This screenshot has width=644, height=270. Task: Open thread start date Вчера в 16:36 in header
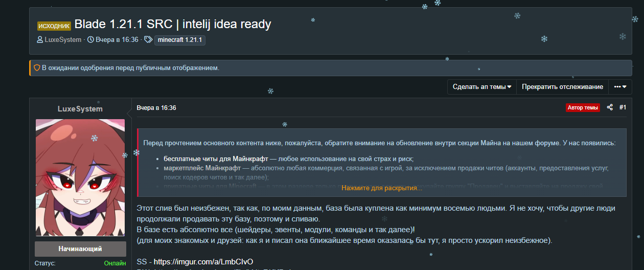click(x=117, y=40)
